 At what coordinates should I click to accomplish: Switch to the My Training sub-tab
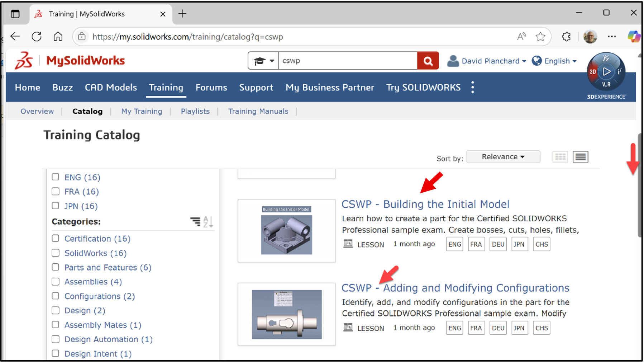pos(142,111)
